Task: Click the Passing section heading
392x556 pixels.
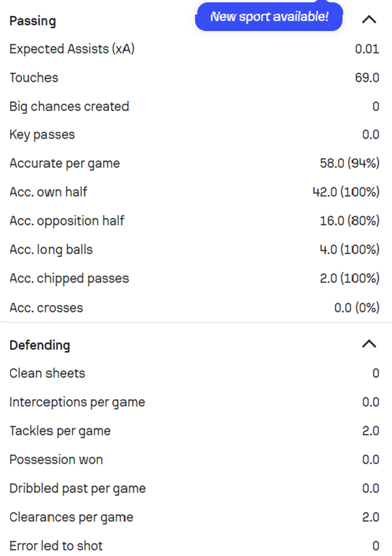Action: coord(33,21)
